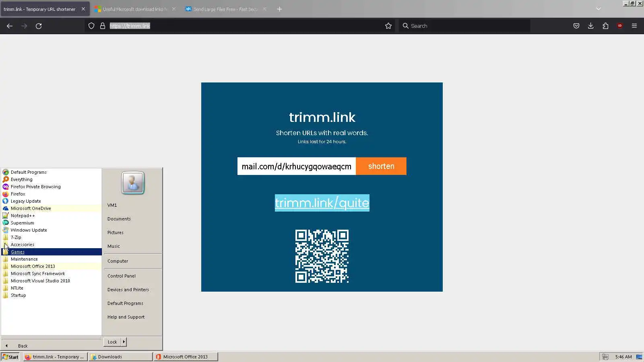Lock the computer with Lock button

pyautogui.click(x=112, y=342)
